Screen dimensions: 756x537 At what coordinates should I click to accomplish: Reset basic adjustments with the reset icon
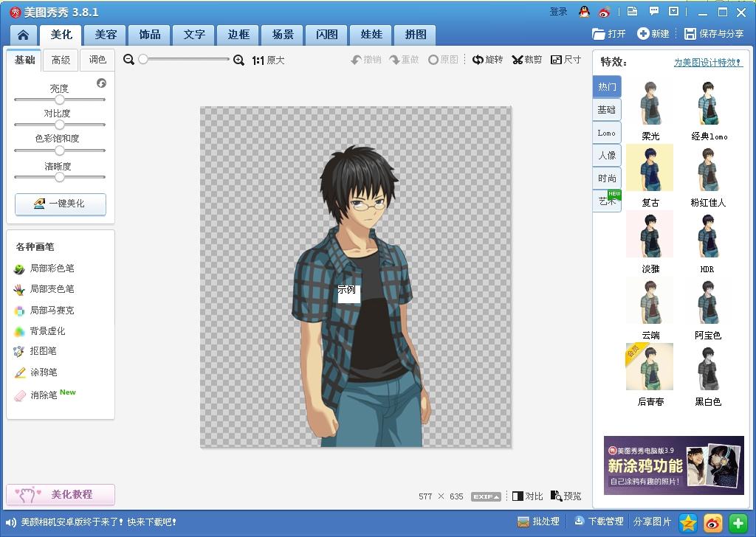[x=101, y=83]
